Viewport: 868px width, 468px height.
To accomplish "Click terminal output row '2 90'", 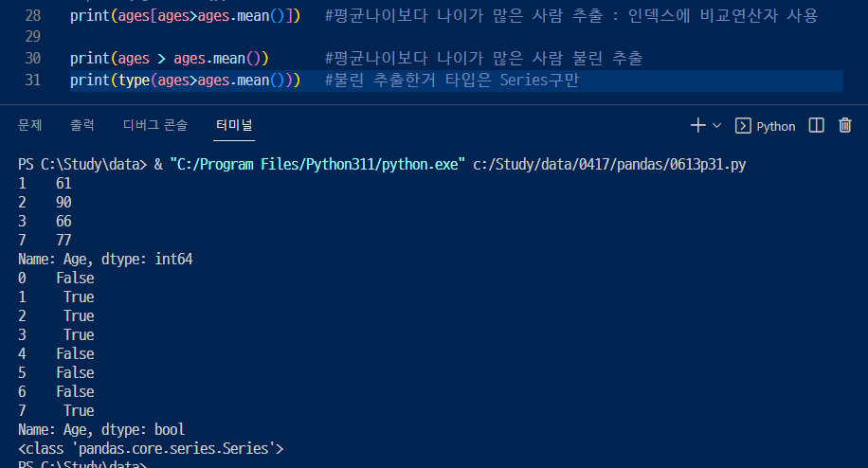I will tap(45, 202).
